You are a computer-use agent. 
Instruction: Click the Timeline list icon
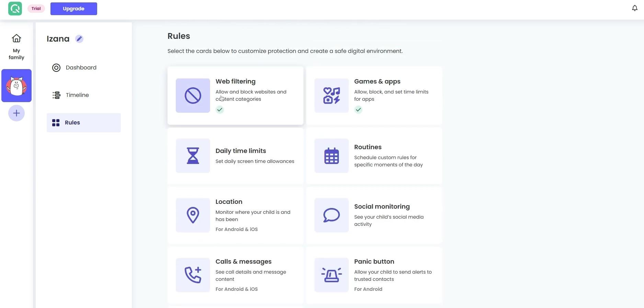[56, 95]
